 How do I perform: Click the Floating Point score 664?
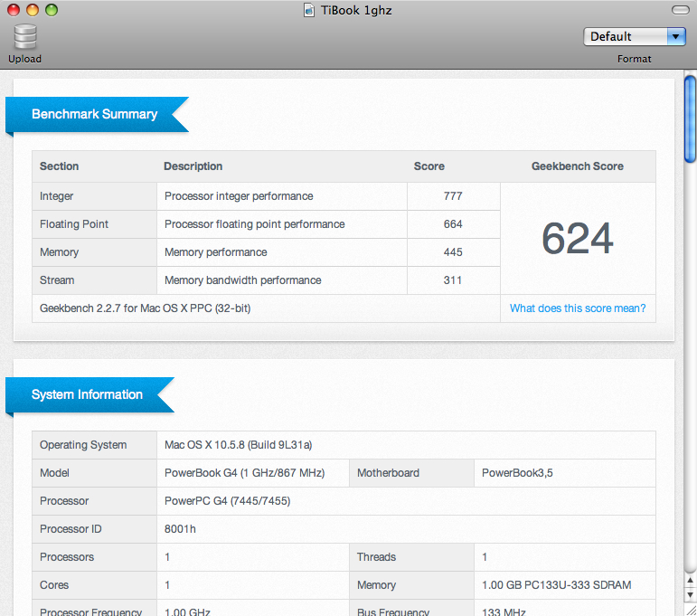(453, 224)
